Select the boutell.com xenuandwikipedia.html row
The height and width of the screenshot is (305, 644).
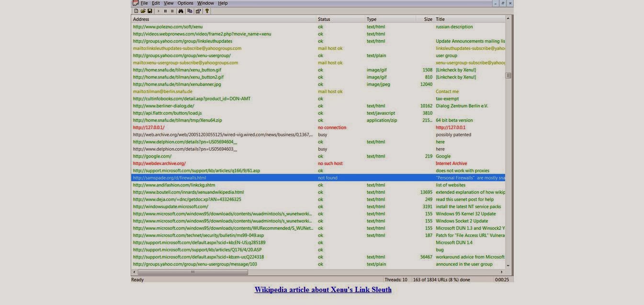(318, 192)
